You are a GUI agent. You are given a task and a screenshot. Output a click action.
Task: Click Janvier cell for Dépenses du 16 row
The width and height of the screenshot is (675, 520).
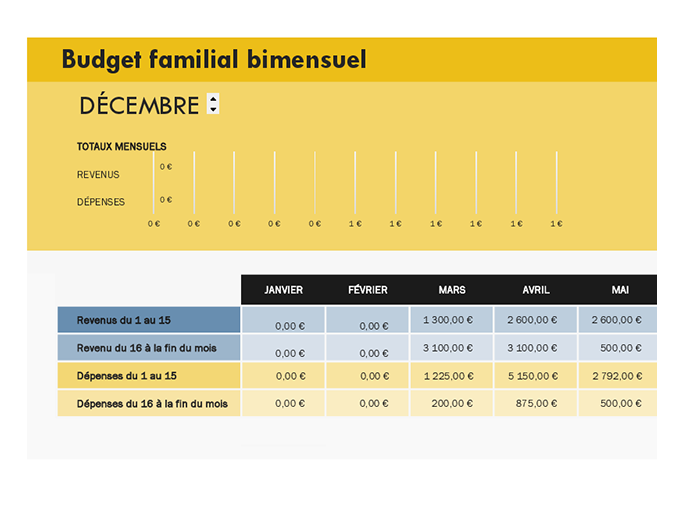pyautogui.click(x=283, y=403)
